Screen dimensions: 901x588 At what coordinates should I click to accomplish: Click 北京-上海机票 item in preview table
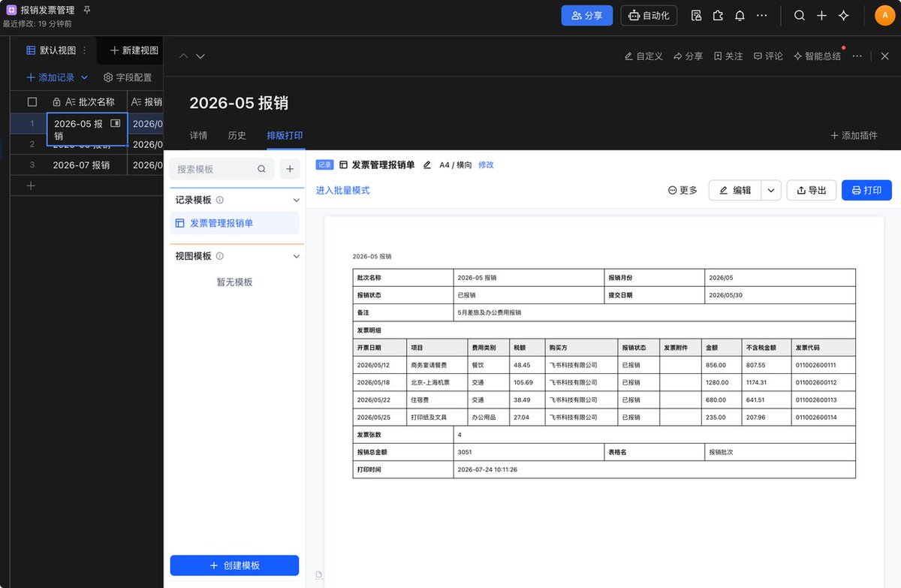(432, 382)
